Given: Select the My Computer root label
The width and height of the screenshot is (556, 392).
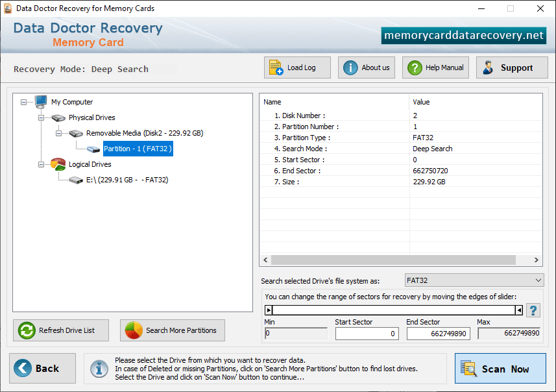Looking at the screenshot, I should [72, 102].
